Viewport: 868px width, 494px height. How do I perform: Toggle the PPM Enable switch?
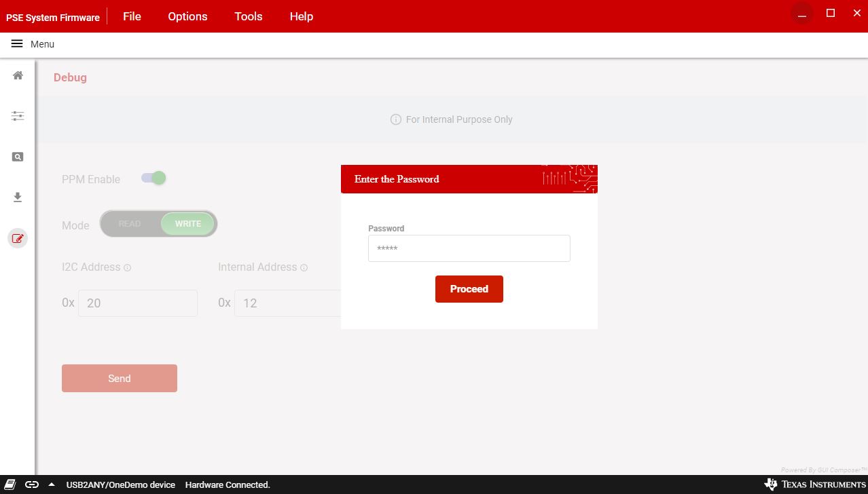pyautogui.click(x=153, y=178)
